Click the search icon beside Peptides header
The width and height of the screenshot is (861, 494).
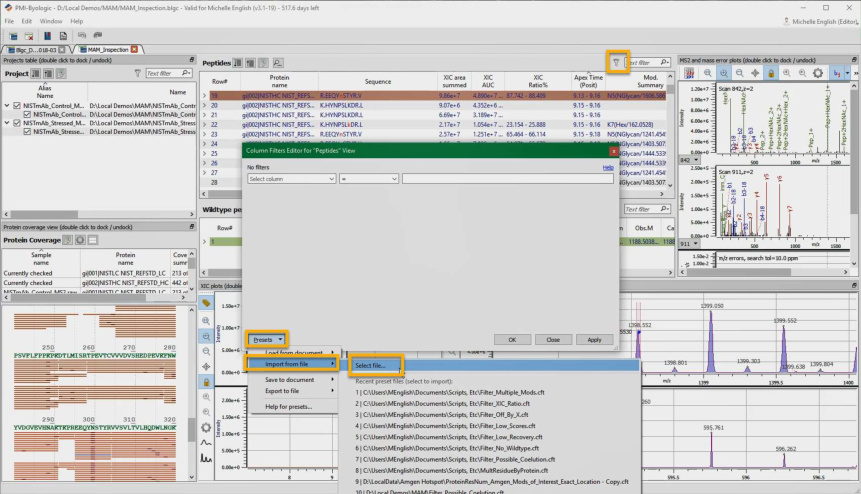[x=278, y=63]
